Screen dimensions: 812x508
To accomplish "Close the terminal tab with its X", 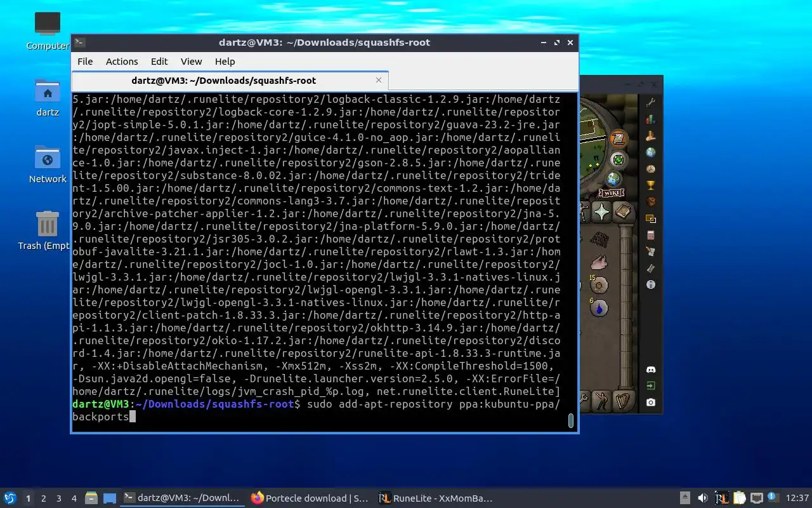I will (x=379, y=80).
